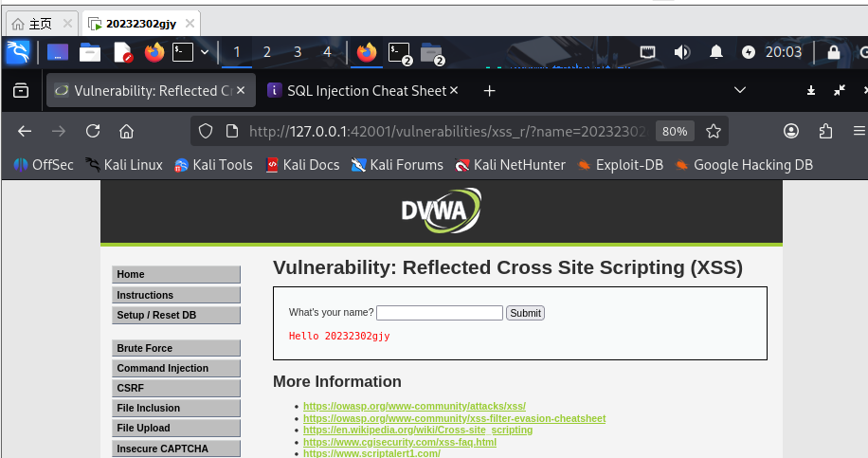Open the Firefox account icon
The width and height of the screenshot is (868, 458).
coord(791,131)
